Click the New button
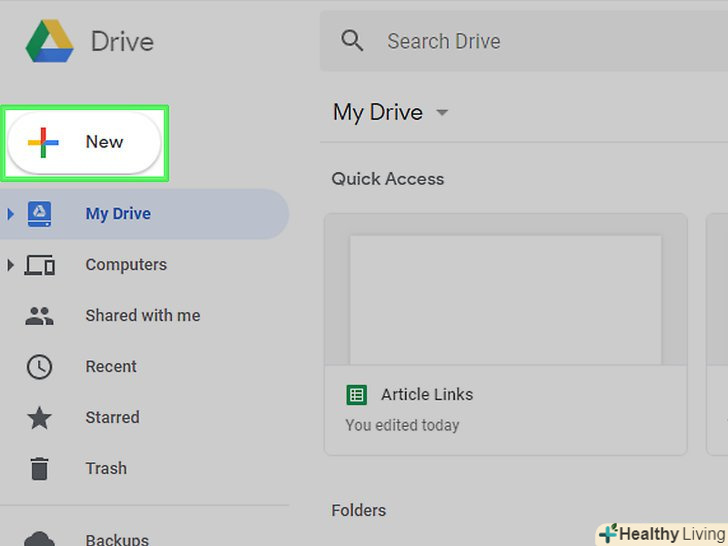Viewport: 728px width, 546px height. [84, 143]
